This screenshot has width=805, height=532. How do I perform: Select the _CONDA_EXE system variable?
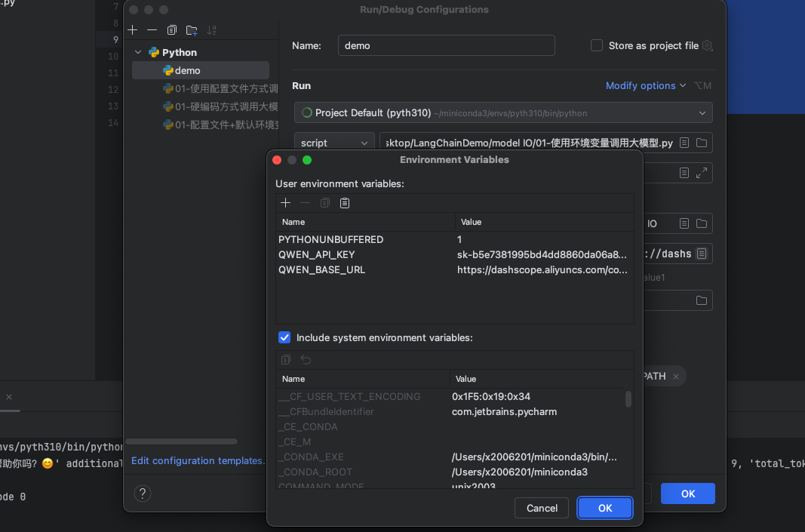[450, 457]
